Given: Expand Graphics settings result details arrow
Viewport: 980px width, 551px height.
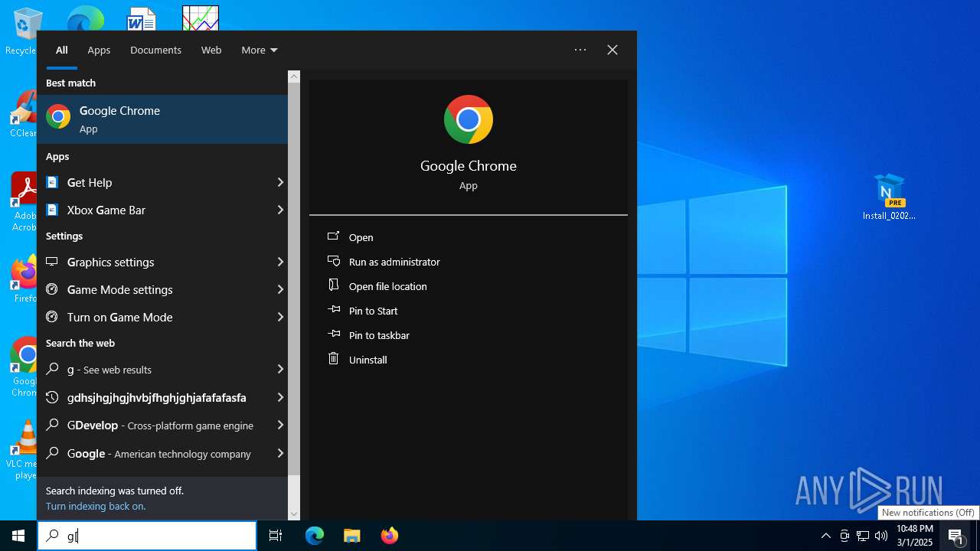Looking at the screenshot, I should tap(280, 262).
